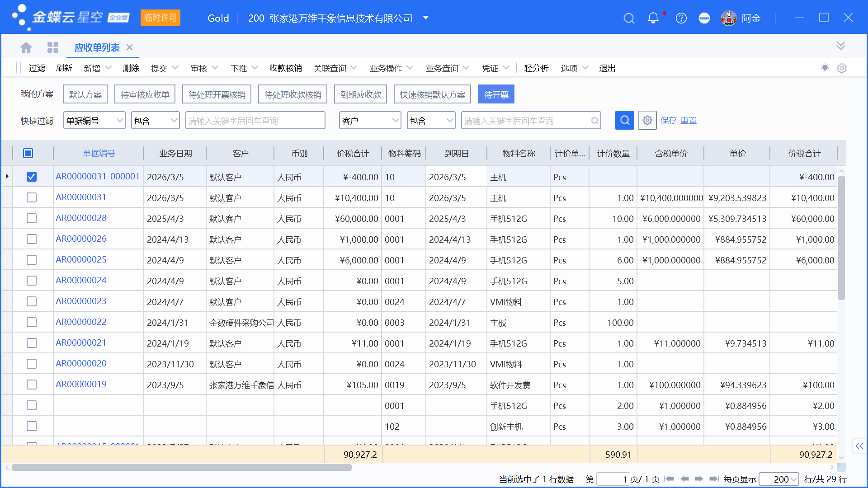Open the list settings gear on toolbar right
Screen dimensions: 868x488
842,68
